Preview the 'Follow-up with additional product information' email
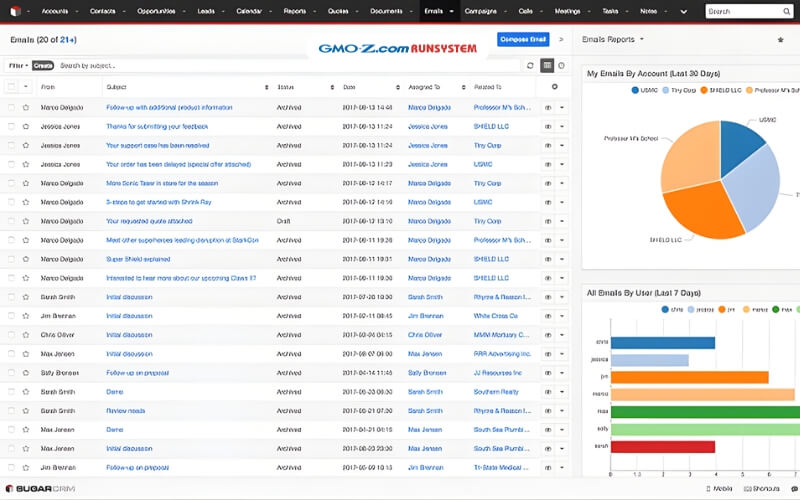The image size is (800, 500). tap(548, 108)
